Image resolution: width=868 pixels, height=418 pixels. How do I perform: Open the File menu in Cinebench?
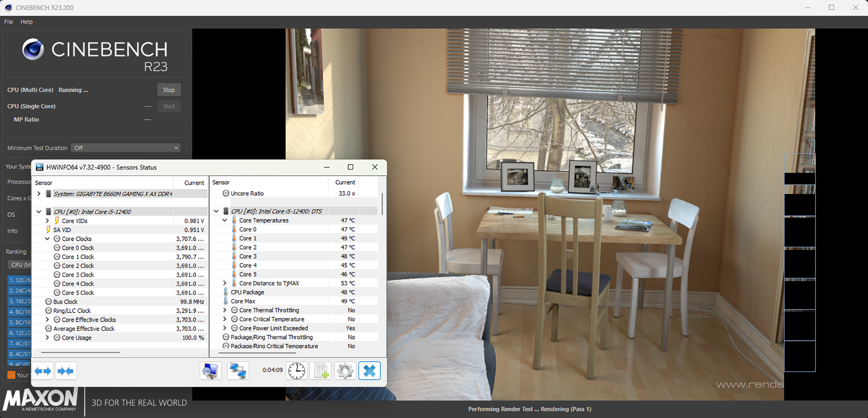8,22
